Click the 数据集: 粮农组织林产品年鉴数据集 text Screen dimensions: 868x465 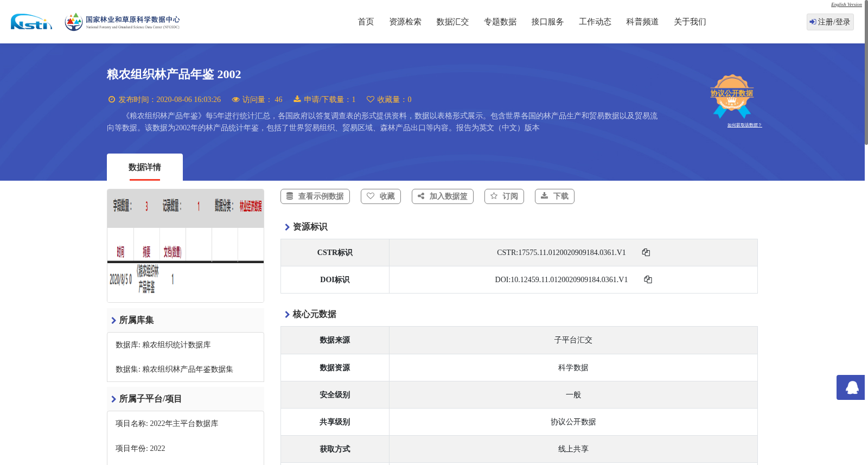pos(174,370)
